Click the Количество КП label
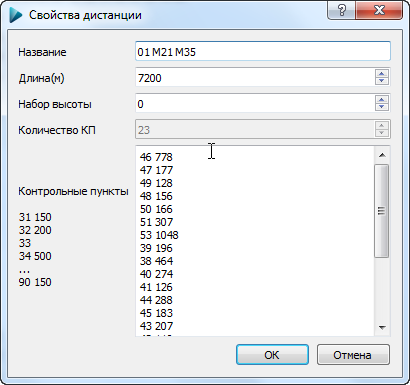The image size is (410, 385). pyautogui.click(x=57, y=130)
